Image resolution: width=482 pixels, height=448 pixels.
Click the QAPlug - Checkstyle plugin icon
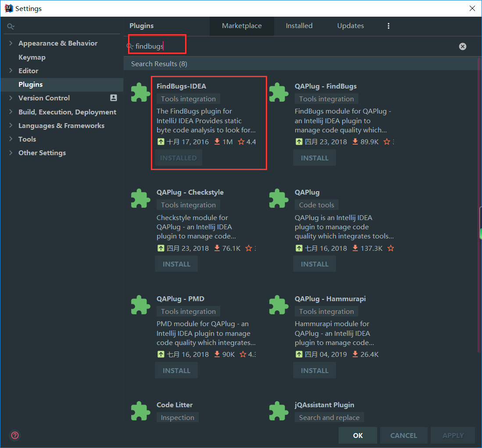[x=140, y=199]
